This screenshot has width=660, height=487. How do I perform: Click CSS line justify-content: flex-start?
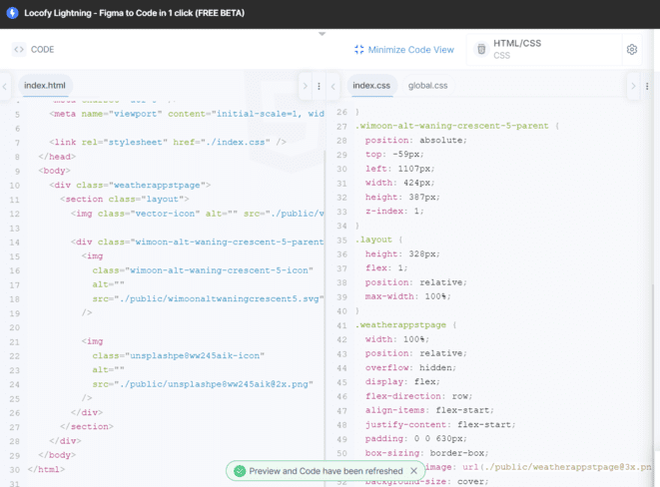coord(440,424)
